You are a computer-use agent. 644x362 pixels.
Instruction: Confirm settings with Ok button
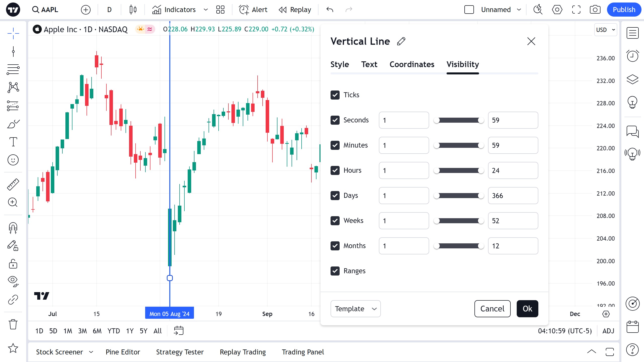point(527,309)
